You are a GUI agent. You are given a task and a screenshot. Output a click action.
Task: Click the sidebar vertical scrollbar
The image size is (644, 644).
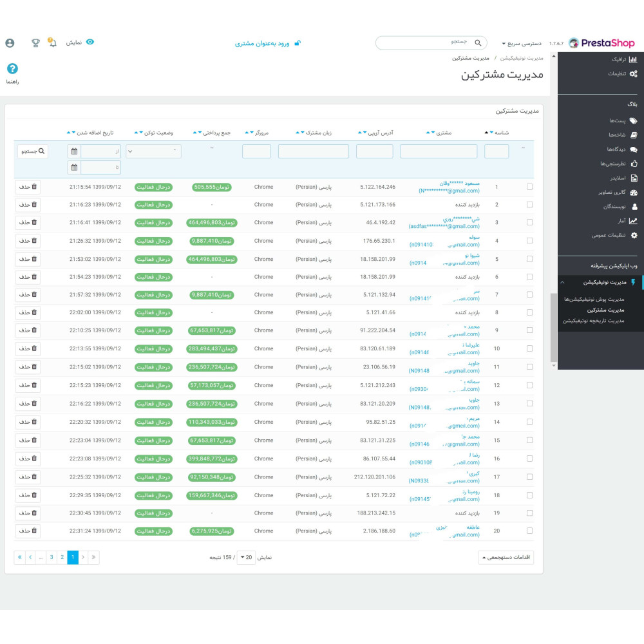point(554,327)
